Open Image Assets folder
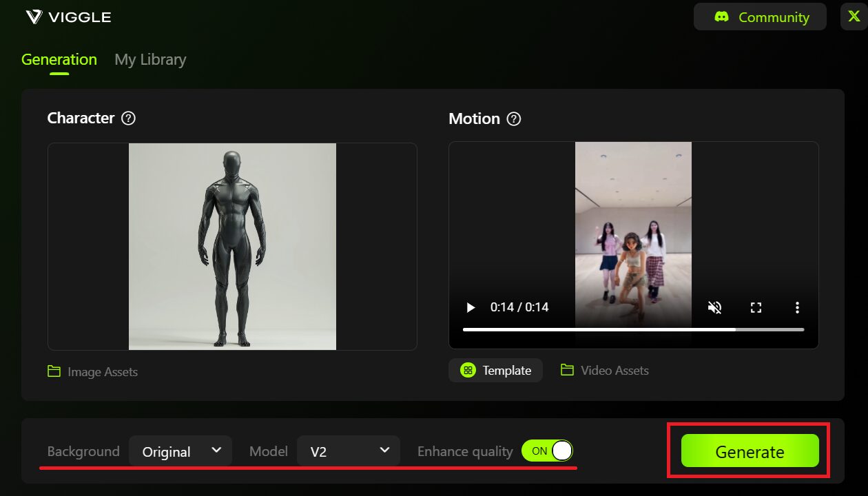 click(93, 372)
